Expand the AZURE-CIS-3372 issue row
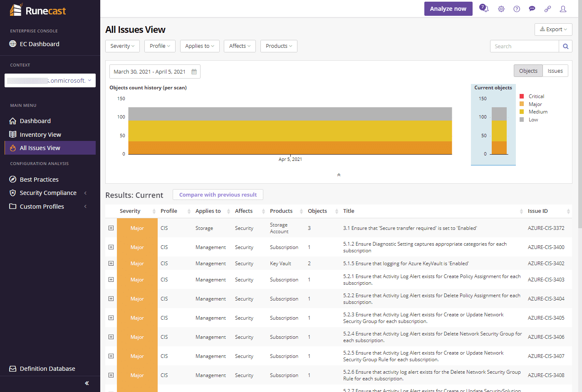The width and height of the screenshot is (582, 392). [x=111, y=228]
